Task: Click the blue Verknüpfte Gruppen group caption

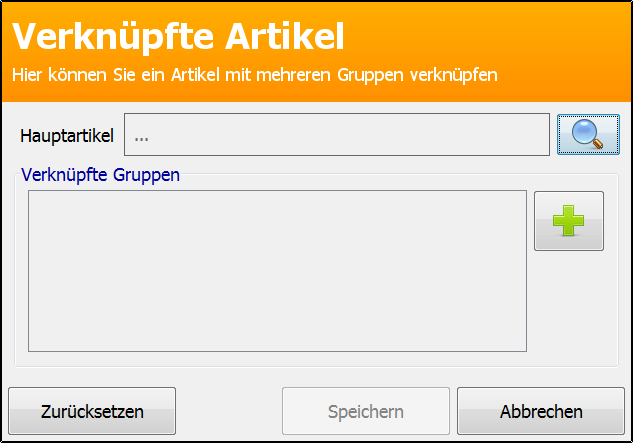Action: [x=101, y=175]
